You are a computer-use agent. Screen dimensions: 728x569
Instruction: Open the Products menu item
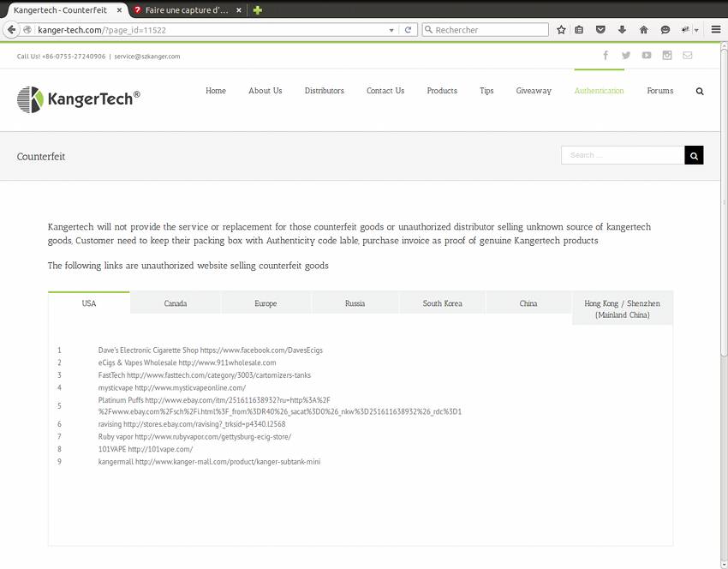pyautogui.click(x=442, y=91)
